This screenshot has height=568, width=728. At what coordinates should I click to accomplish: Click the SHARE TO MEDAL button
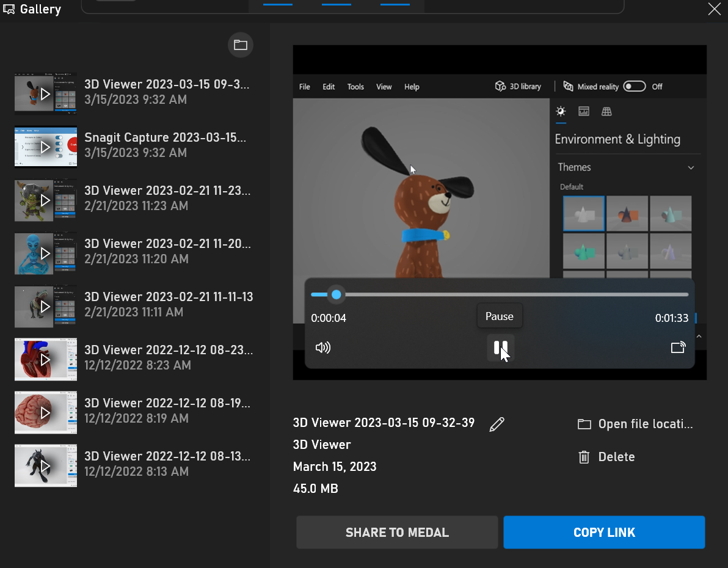396,532
